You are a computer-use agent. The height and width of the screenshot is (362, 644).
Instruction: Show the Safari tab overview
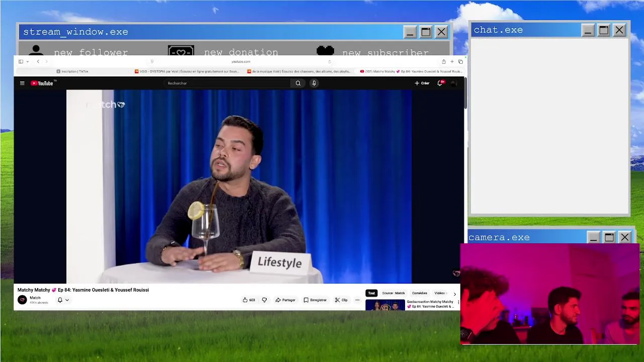pos(460,61)
